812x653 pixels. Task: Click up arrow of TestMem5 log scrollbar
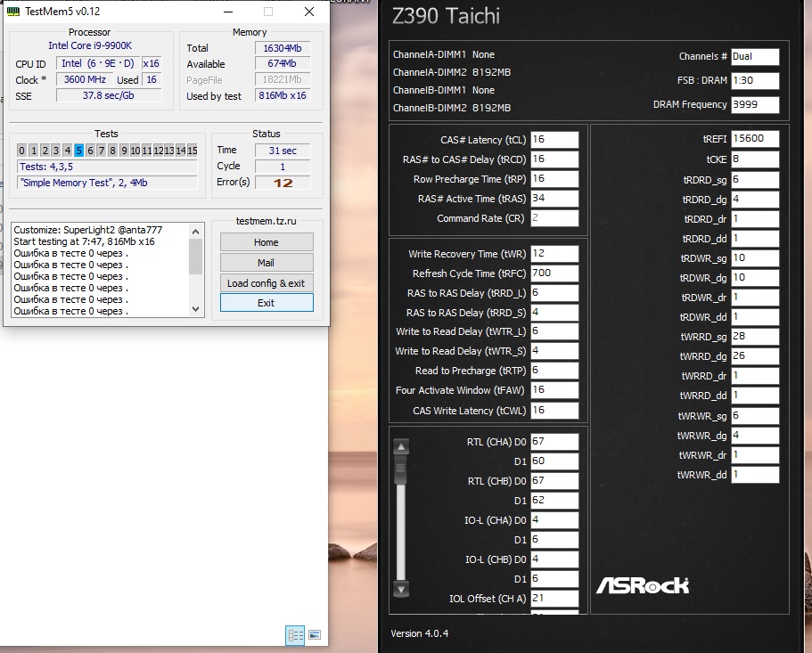tap(195, 232)
